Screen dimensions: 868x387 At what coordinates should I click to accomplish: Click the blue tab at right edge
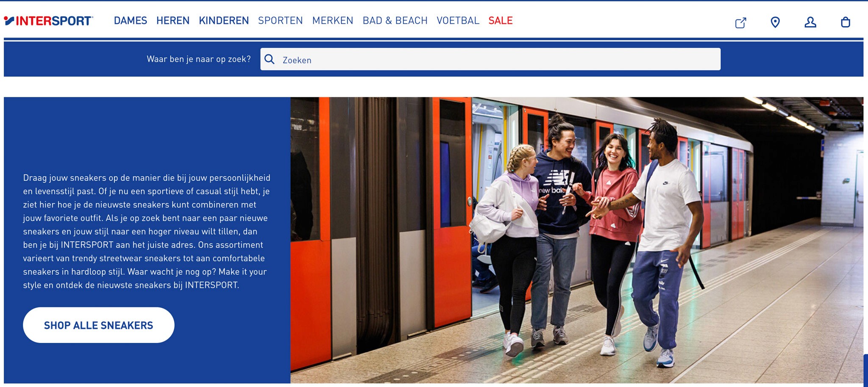click(865, 370)
